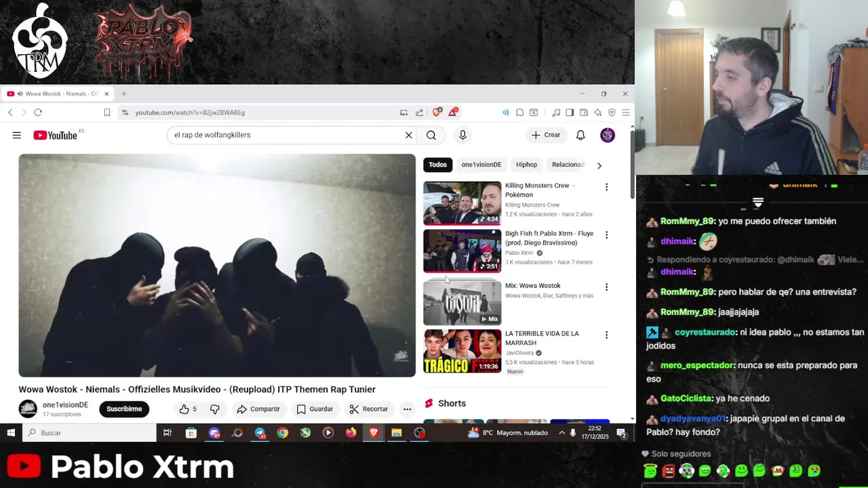
Task: Run the search with the magnifier button
Action: click(x=431, y=135)
